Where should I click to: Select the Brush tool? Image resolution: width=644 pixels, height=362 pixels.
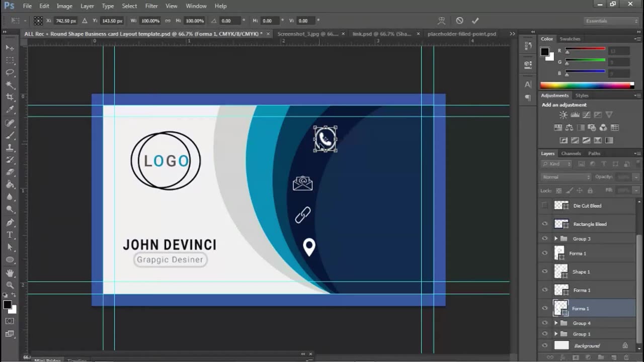10,135
